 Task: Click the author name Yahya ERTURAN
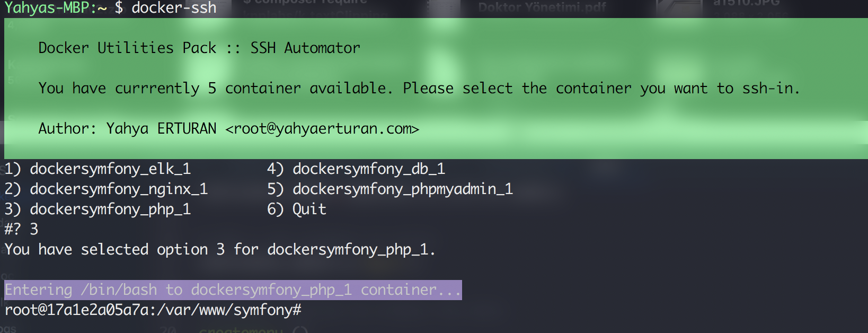[x=161, y=129]
